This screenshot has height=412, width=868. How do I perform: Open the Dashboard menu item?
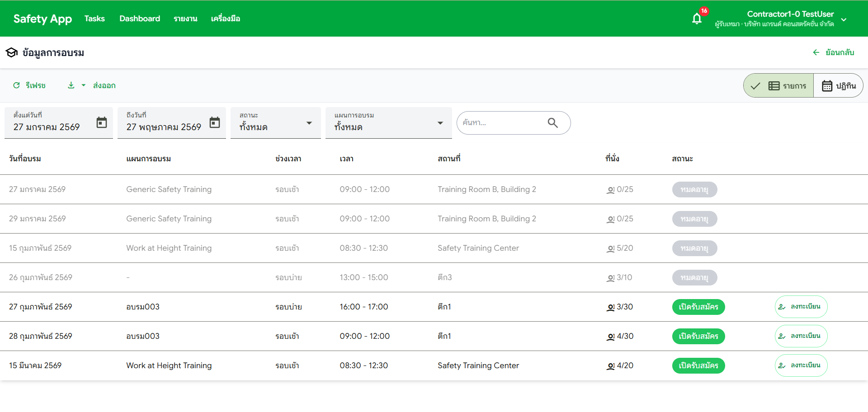(139, 19)
